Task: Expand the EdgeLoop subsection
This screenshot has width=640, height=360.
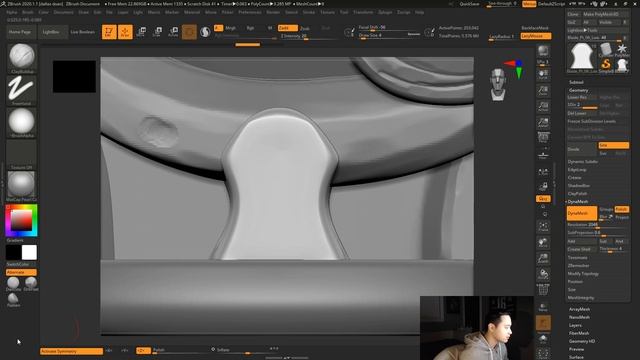Action: pos(577,169)
